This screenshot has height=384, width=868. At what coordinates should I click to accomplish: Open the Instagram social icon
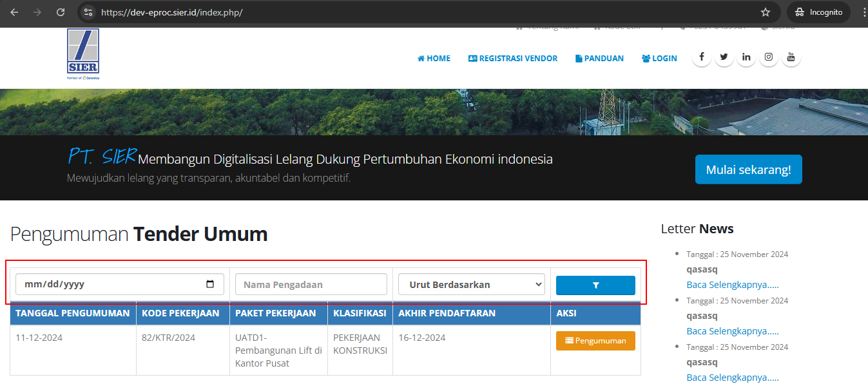point(769,57)
